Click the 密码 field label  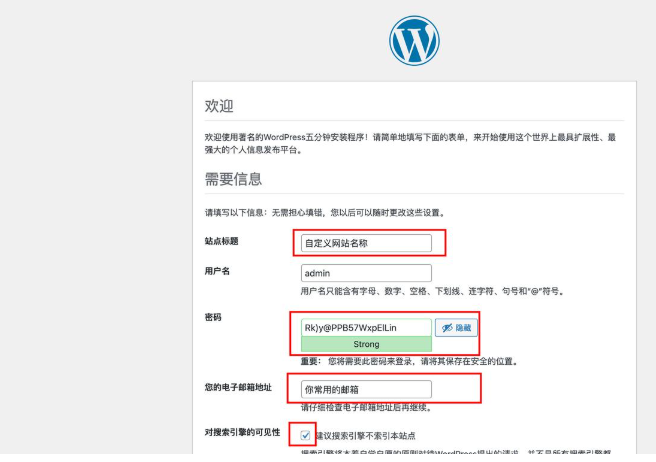click(x=213, y=317)
